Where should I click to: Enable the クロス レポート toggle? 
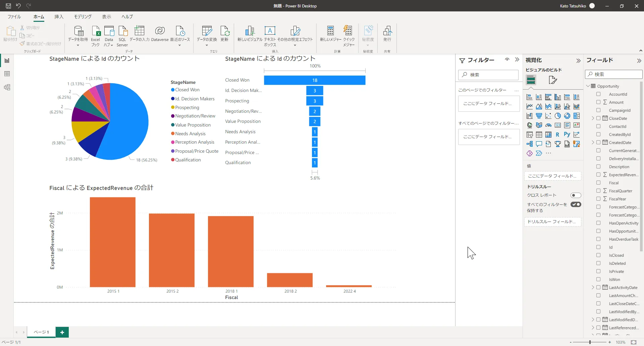[x=576, y=195]
